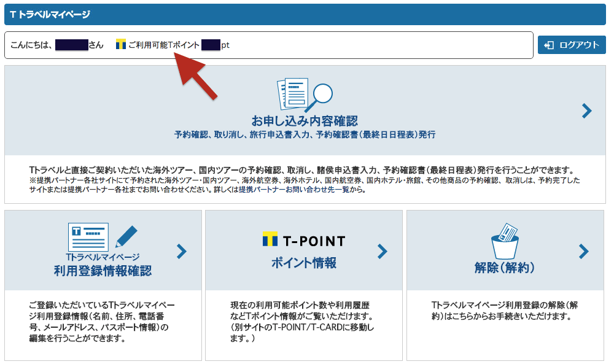Click the description starting 現在の利用可能ポイント数

tap(302, 322)
